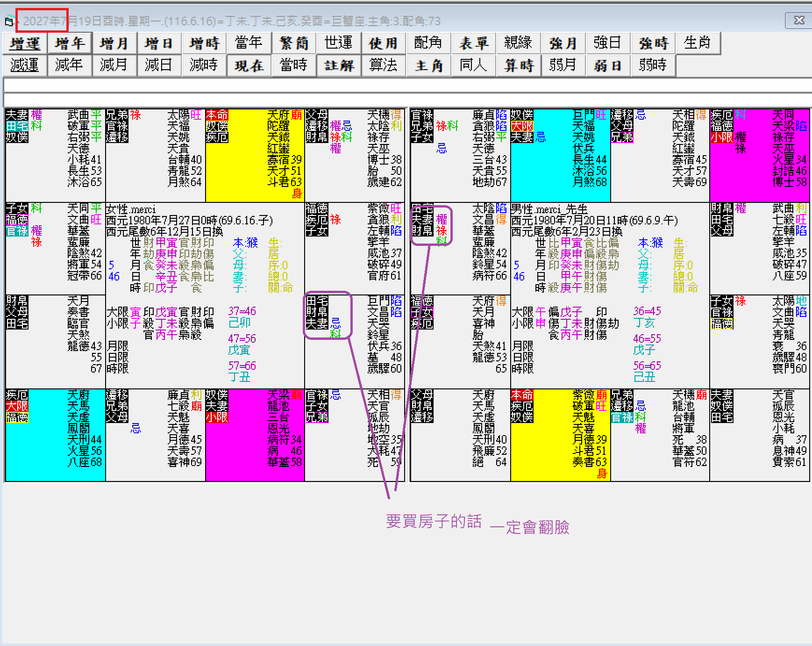This screenshot has height=646, width=812.
Task: Click 增運 to advance the luck cycle
Action: (x=24, y=43)
